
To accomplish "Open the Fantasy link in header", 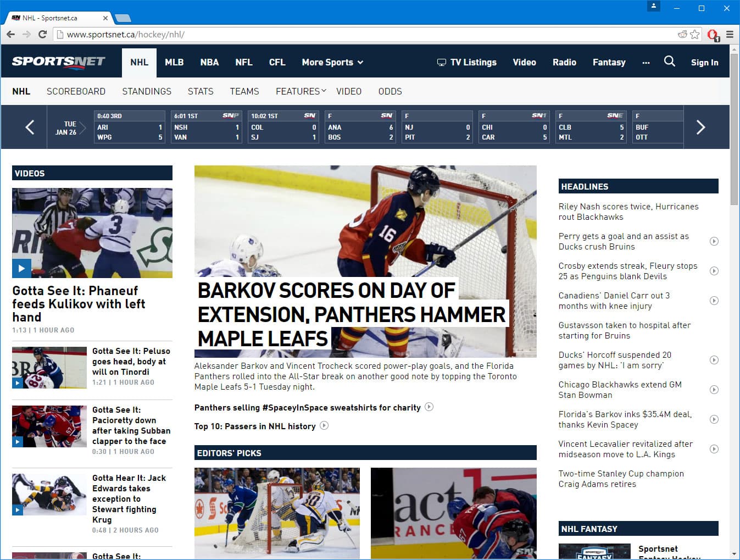I will pyautogui.click(x=609, y=63).
